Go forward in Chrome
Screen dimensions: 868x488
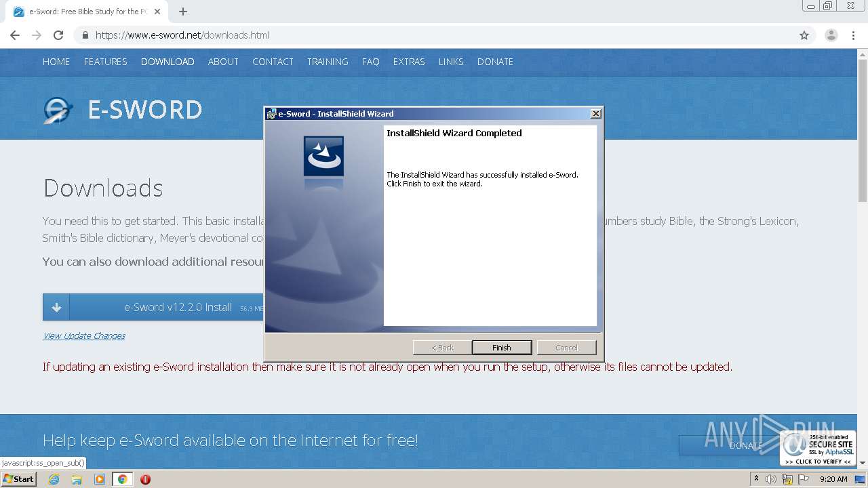click(x=37, y=35)
